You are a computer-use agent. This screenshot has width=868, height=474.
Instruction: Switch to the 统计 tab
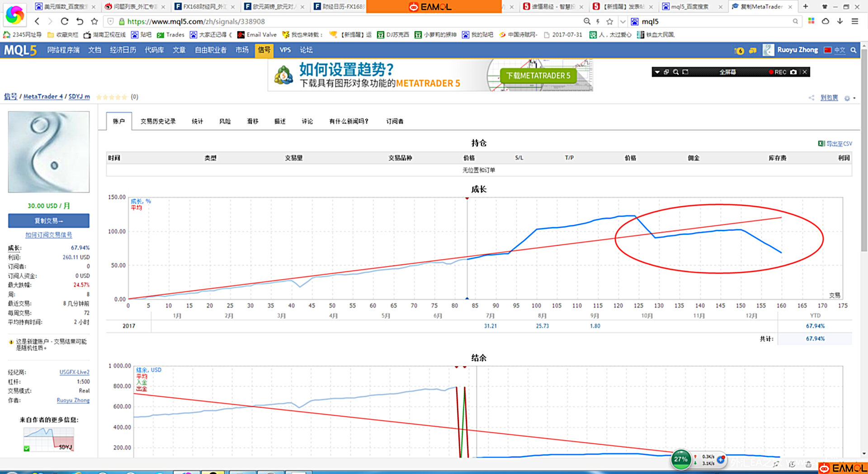[x=197, y=121]
